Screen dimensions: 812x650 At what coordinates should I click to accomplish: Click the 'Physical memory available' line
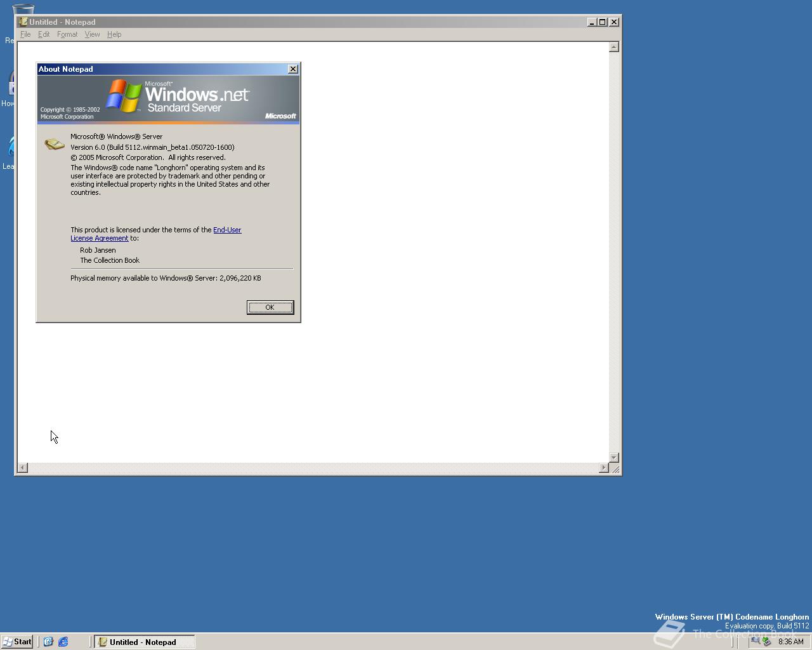(x=166, y=278)
